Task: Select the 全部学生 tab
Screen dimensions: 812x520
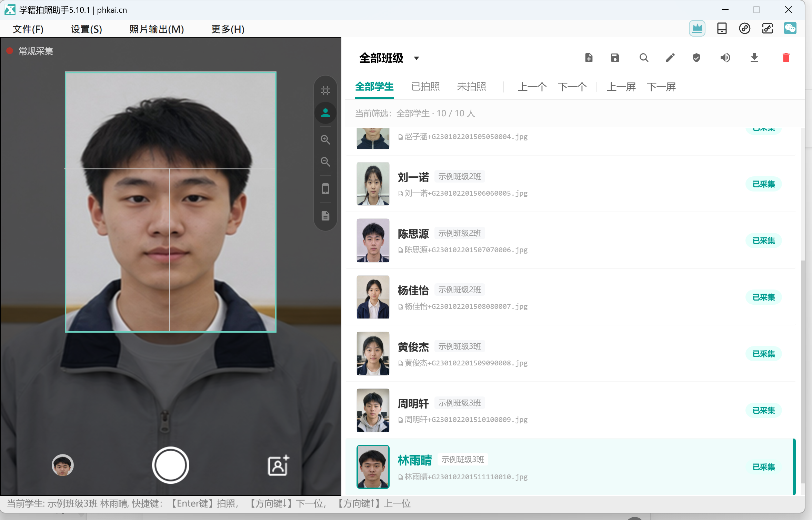Action: 374,87
